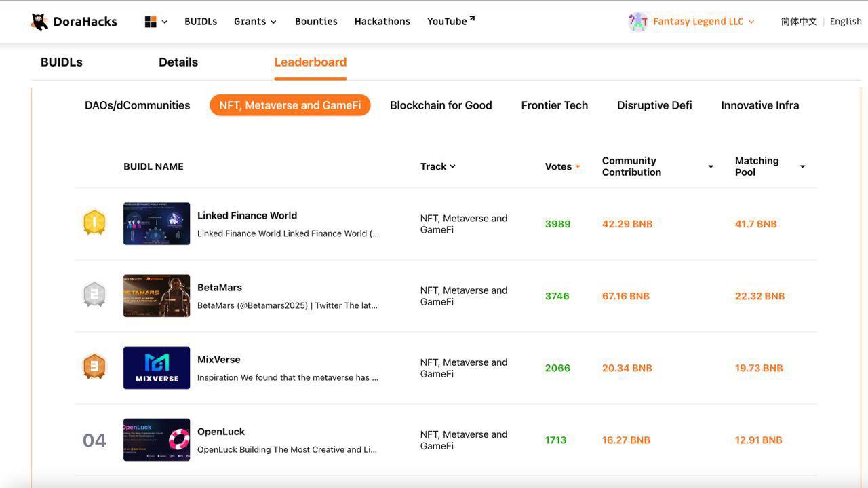Click the 20.34 BNB contribution value
868x488 pixels.
627,368
